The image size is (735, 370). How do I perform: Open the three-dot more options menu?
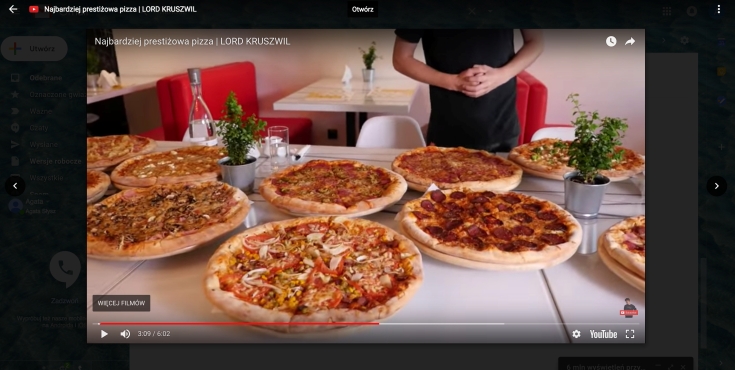click(x=719, y=9)
